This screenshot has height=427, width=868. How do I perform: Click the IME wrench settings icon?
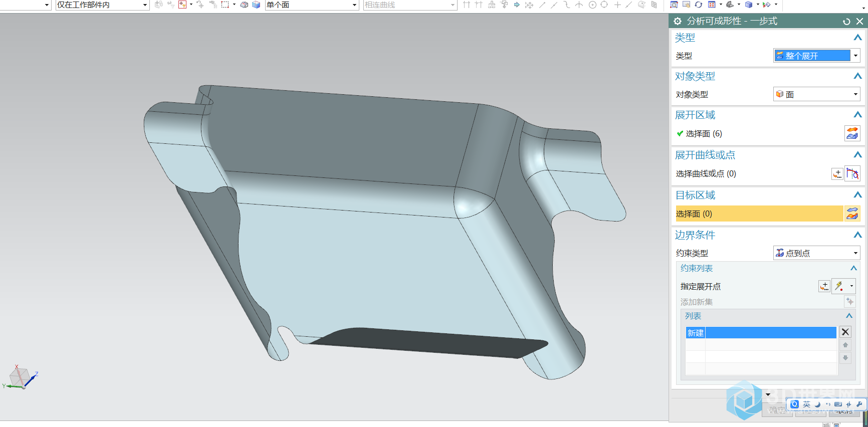(859, 404)
